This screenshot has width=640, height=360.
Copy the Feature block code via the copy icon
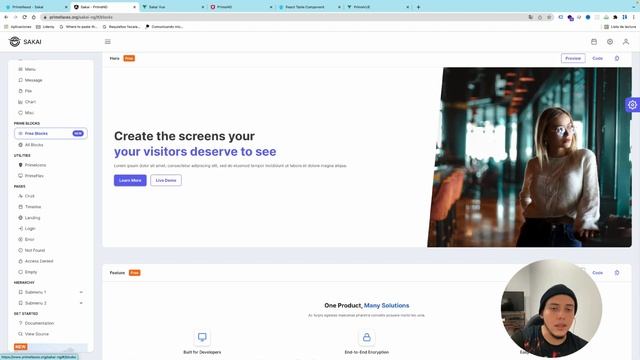617,273
